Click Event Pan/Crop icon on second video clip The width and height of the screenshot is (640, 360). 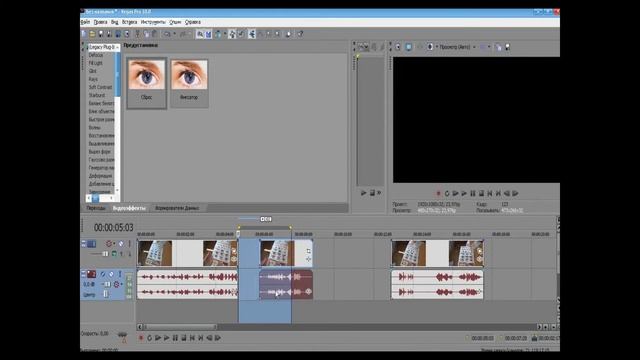309,250
